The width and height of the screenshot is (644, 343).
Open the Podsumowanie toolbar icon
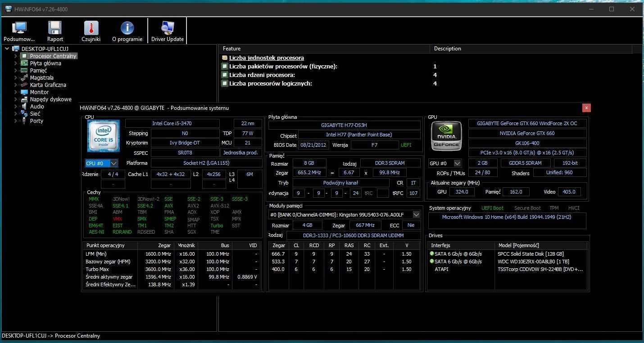point(19,28)
